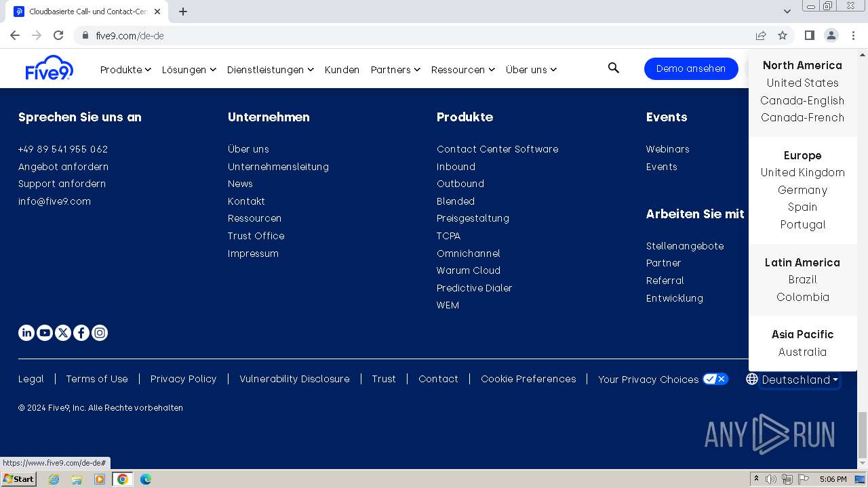Screen dimensions: 868x488
Task: Open the Cookie Preferences link
Action: click(528, 379)
